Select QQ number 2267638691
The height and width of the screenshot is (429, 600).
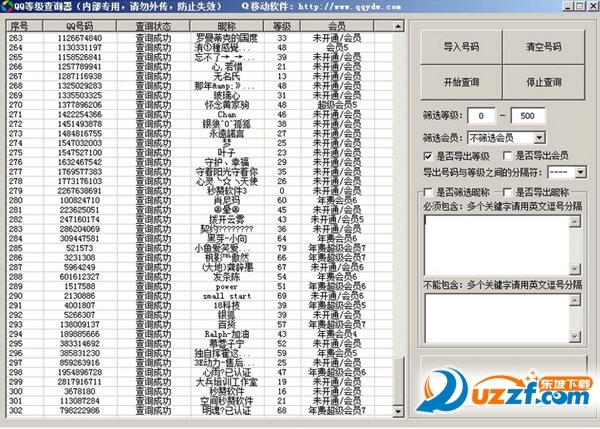point(80,191)
